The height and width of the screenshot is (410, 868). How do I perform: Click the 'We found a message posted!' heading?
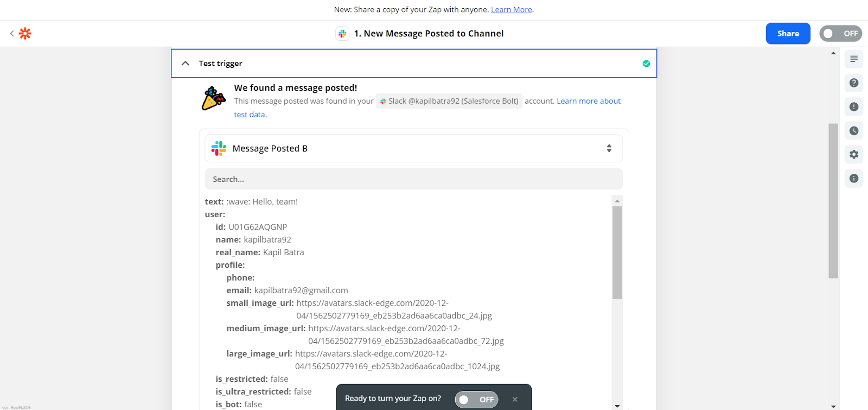click(296, 88)
